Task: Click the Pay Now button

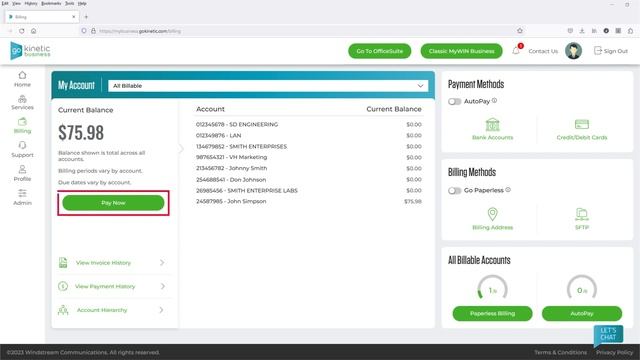Action: 113,203
